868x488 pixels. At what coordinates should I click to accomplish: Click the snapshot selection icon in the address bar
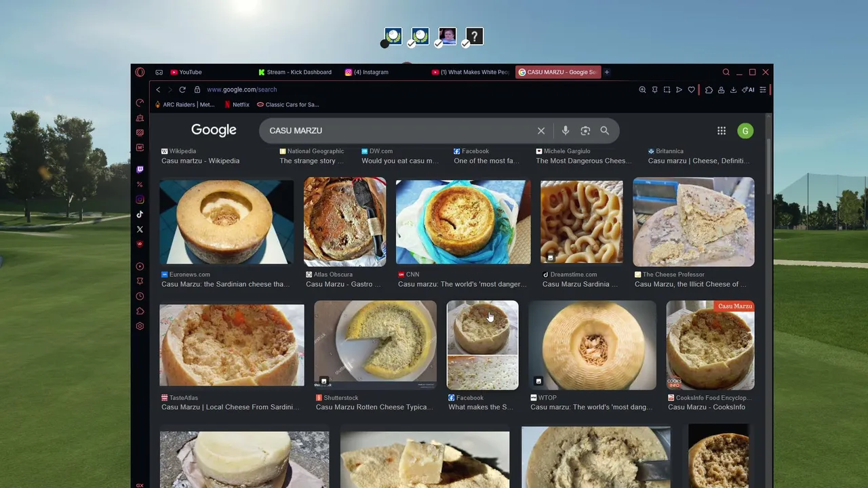pos(667,89)
